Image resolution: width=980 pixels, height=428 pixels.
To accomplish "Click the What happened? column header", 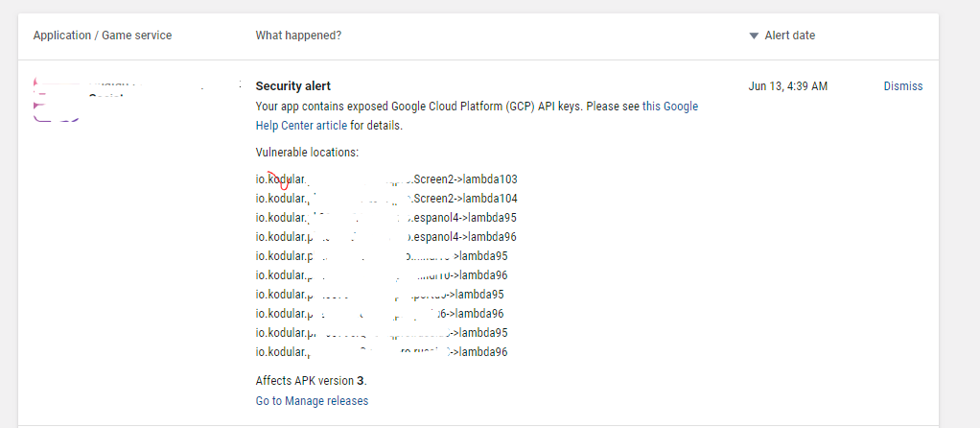I will [x=298, y=36].
